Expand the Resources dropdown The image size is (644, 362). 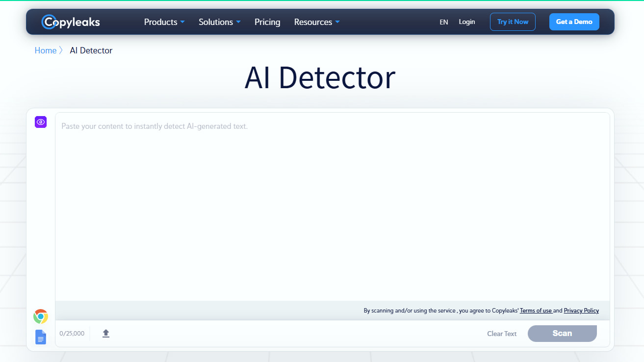tap(316, 22)
